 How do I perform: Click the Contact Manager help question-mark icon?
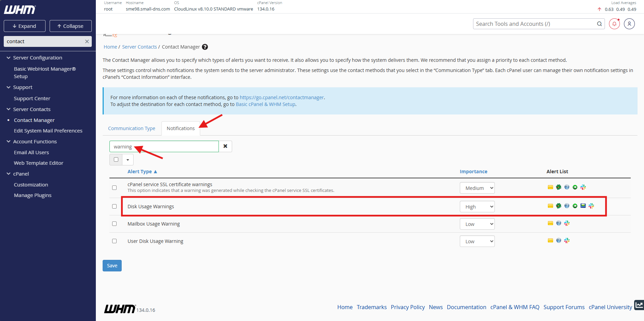tap(205, 47)
